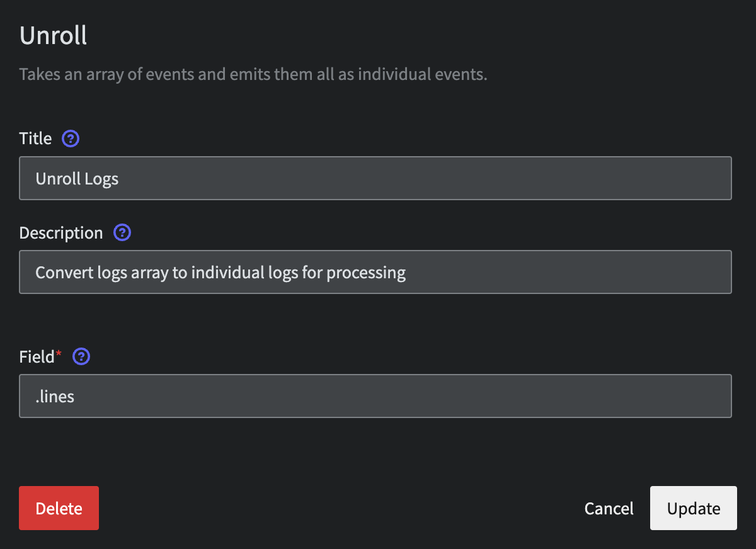Click the 'Unroll Logs' text in the Title box

[77, 179]
